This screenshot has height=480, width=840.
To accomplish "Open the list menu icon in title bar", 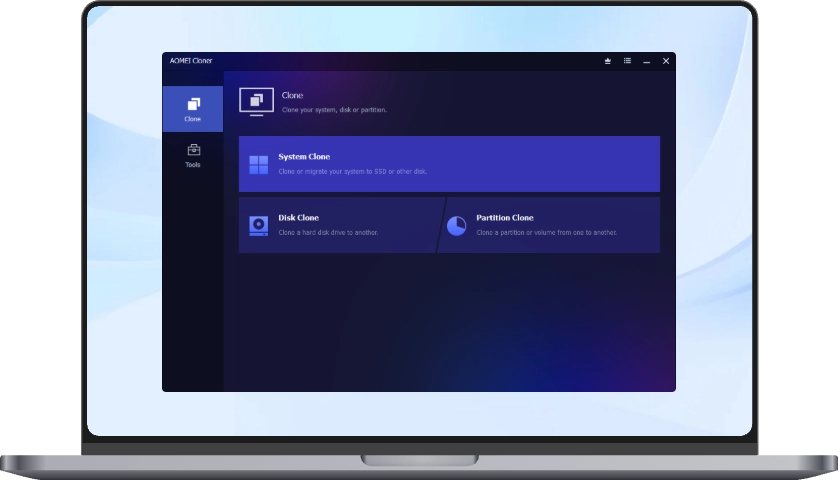I will [x=627, y=61].
